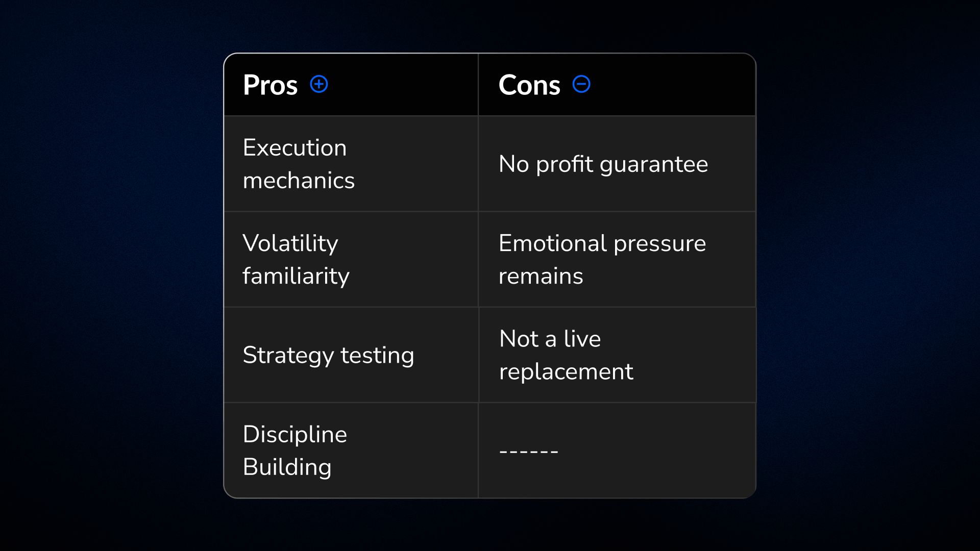Viewport: 980px width, 551px height.
Task: Select the Cons column heading text
Action: (x=529, y=85)
